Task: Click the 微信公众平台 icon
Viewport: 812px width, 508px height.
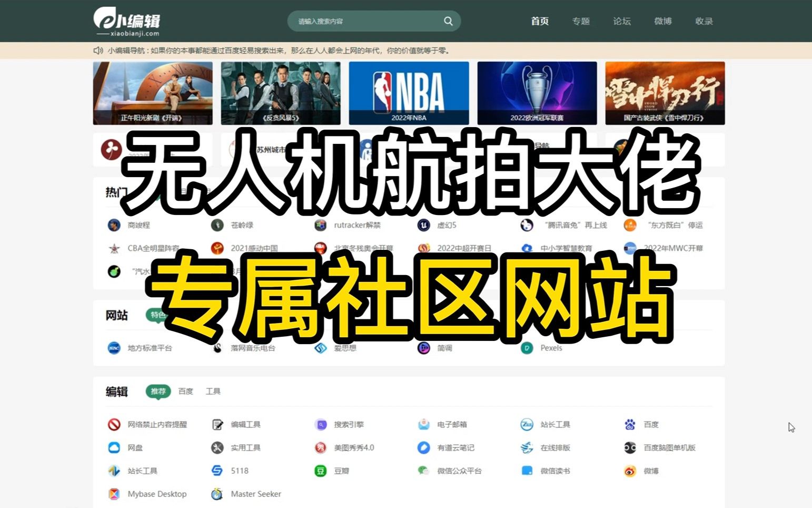Action: point(424,471)
